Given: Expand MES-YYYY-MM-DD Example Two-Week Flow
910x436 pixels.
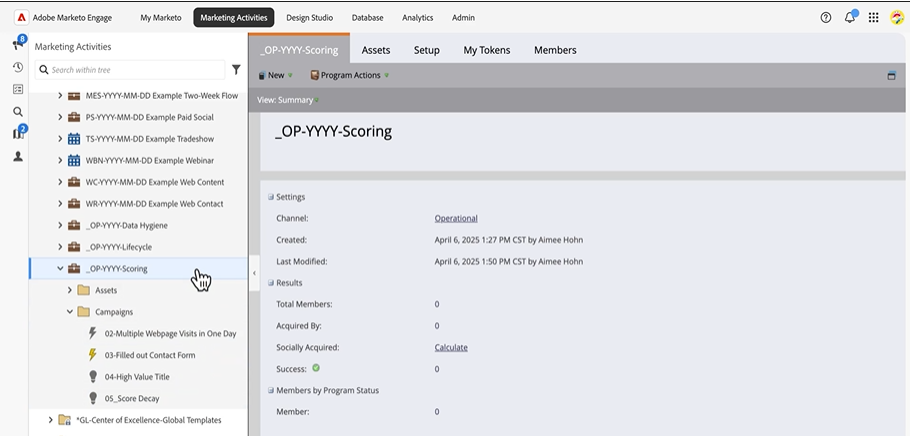Looking at the screenshot, I should 60,95.
